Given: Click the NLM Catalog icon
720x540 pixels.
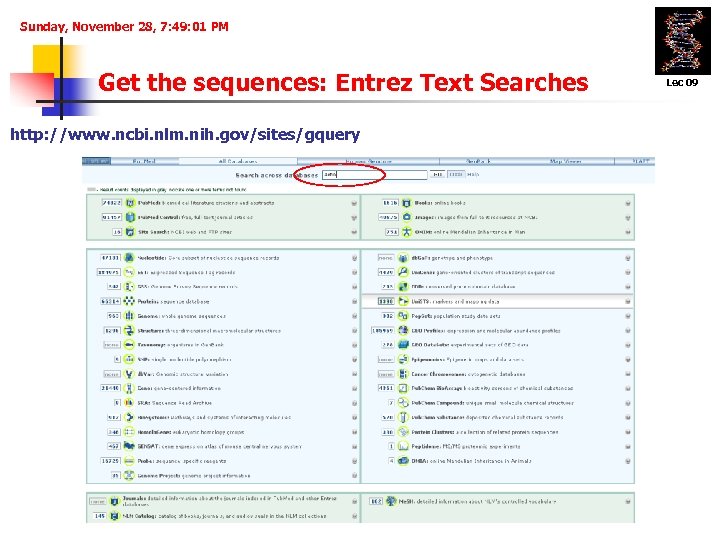Looking at the screenshot, I should (114, 516).
